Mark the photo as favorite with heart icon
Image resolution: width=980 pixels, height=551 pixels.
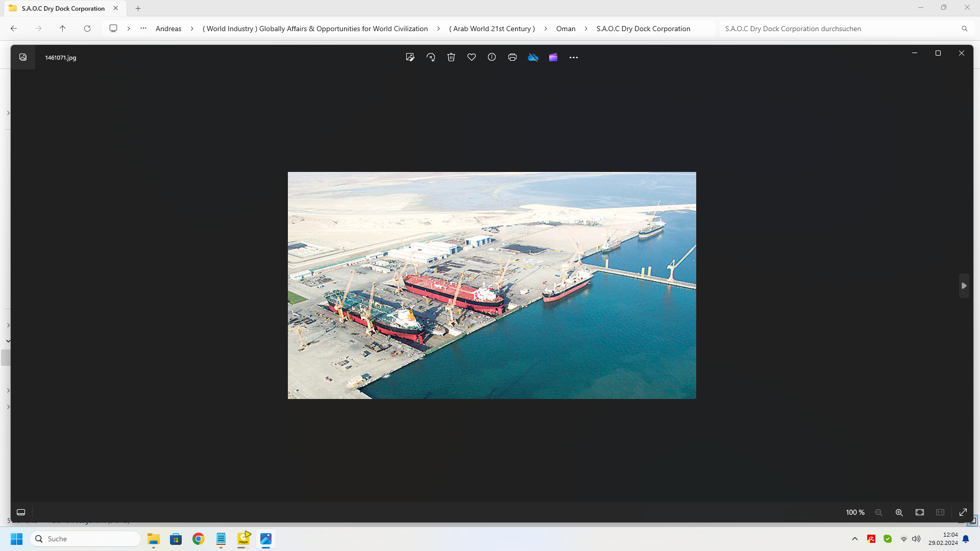pyautogui.click(x=472, y=57)
